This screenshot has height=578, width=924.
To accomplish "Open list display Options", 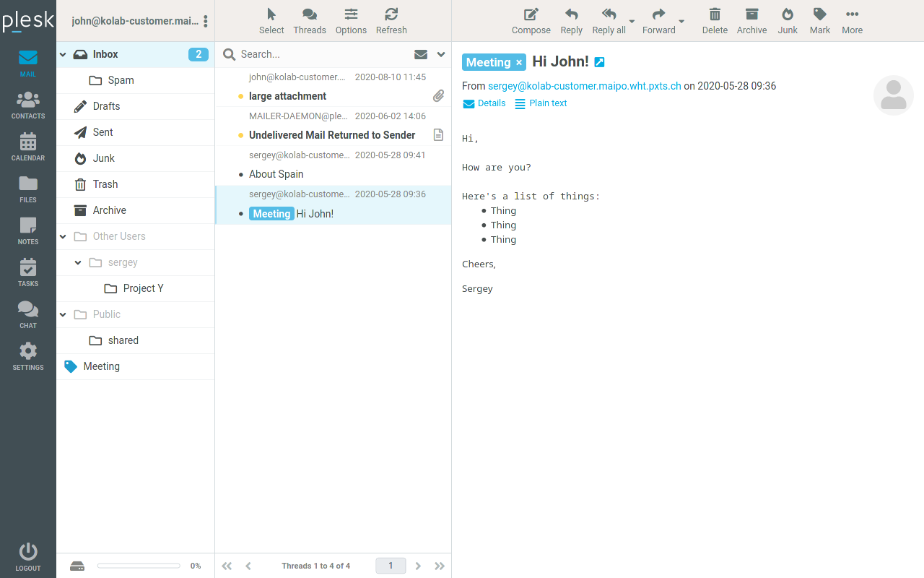I will coord(351,20).
